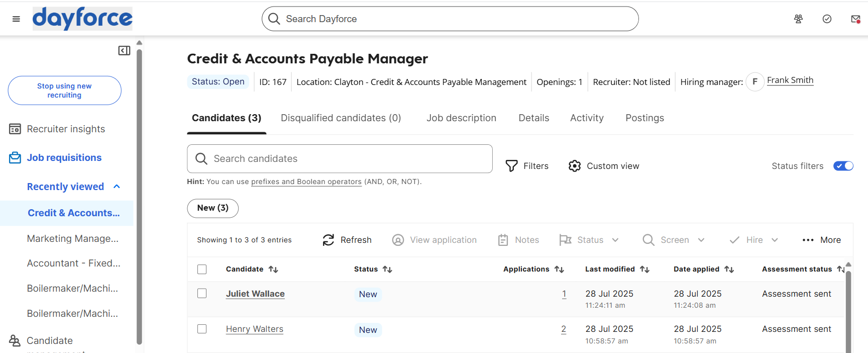Image resolution: width=868 pixels, height=353 pixels.
Task: Click Stop using new recruiting button
Action: point(64,91)
